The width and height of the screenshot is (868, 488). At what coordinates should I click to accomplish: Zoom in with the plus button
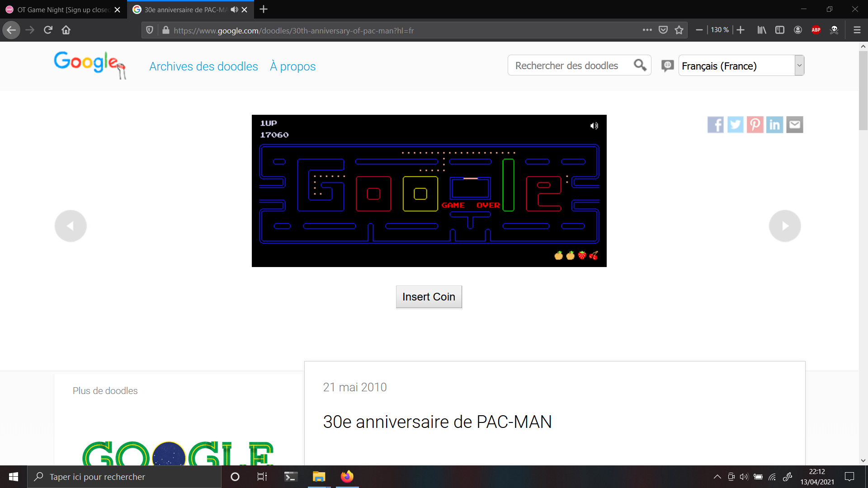click(x=741, y=30)
